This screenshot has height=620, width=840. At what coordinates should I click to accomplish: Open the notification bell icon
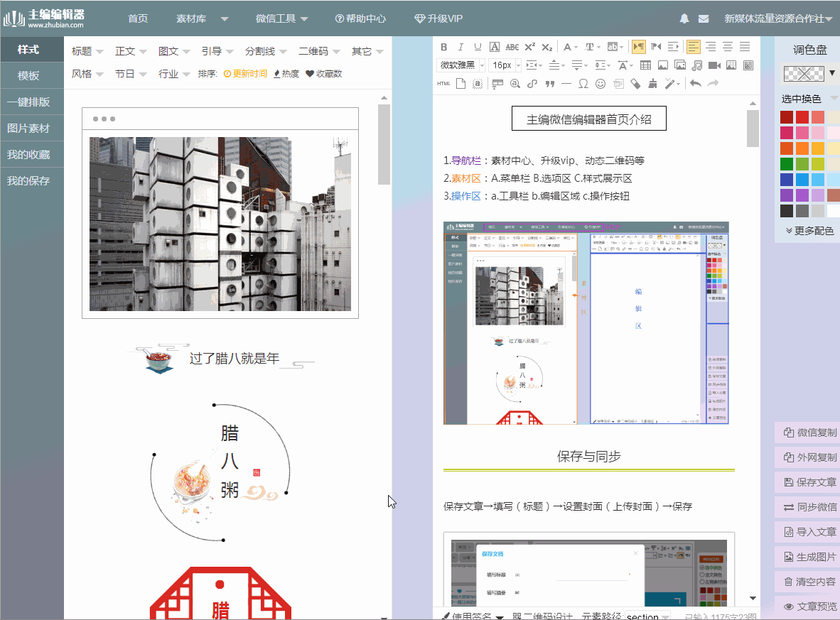pos(684,19)
